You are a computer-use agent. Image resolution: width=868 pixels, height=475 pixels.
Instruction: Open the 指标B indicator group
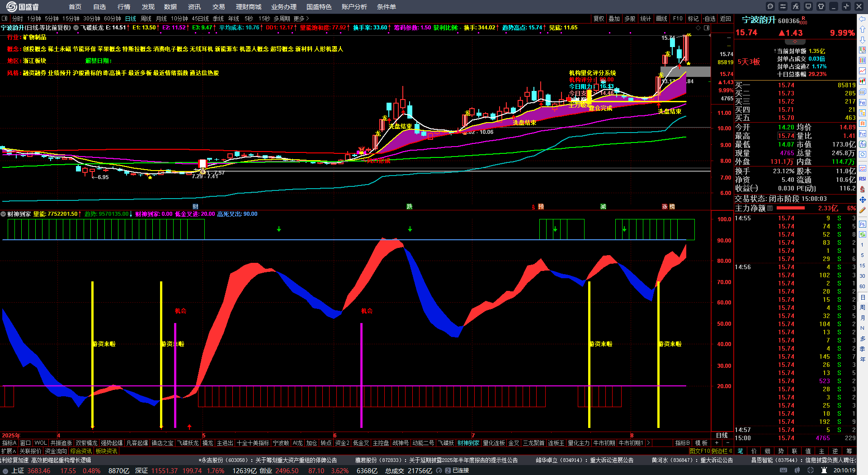[683, 443]
